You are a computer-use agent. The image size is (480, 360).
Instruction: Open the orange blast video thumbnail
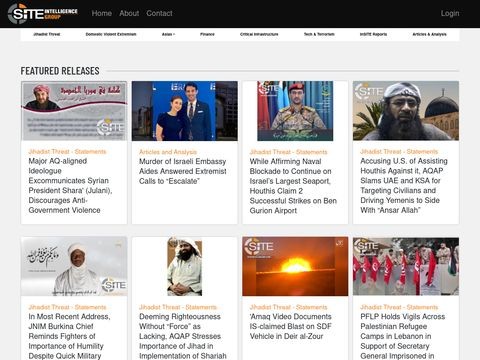tap(295, 266)
